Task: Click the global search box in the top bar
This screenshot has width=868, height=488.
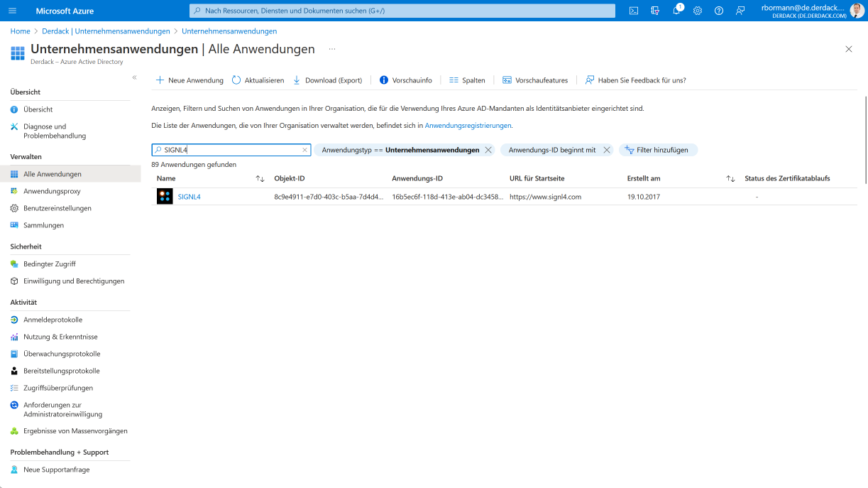Action: click(402, 11)
